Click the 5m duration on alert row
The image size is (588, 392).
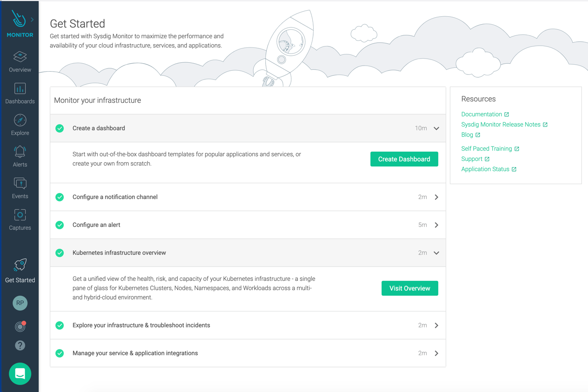pos(423,225)
